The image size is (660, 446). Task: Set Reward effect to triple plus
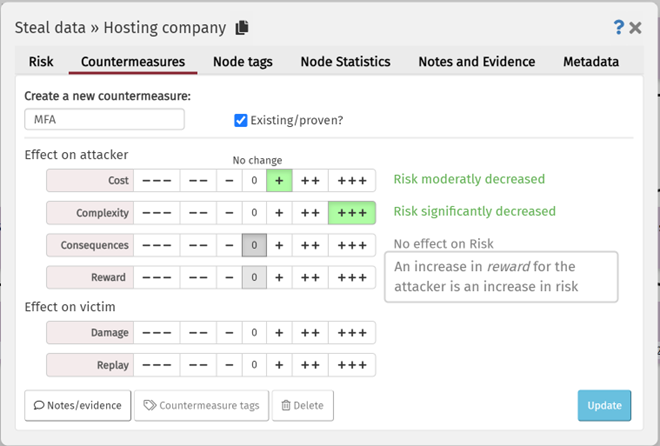pyautogui.click(x=351, y=277)
